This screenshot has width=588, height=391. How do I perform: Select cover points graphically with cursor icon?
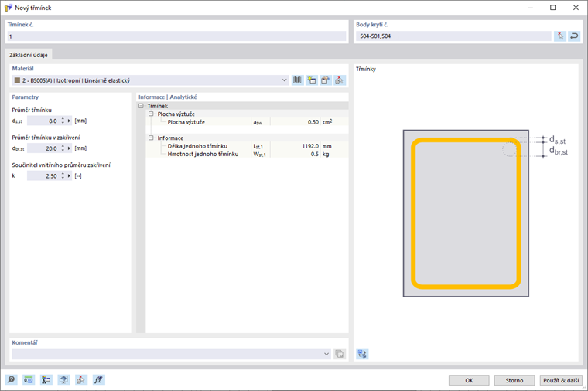click(x=560, y=36)
